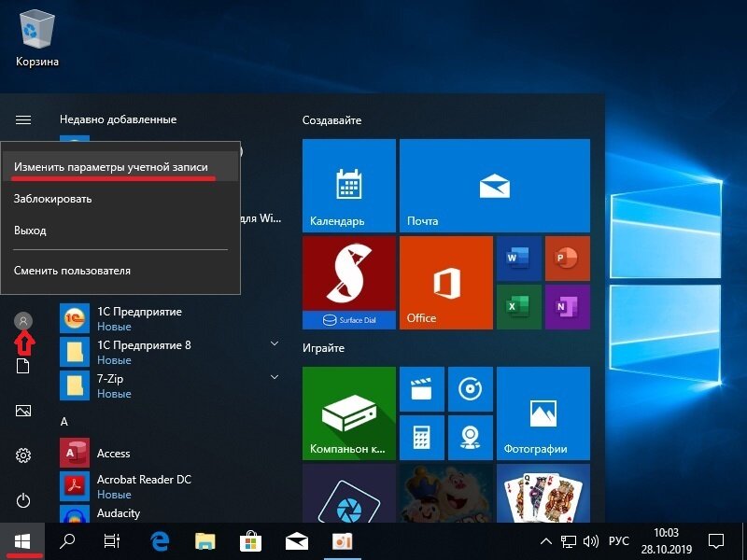
Task: Open the green Компаньон консоли tile
Action: click(348, 413)
